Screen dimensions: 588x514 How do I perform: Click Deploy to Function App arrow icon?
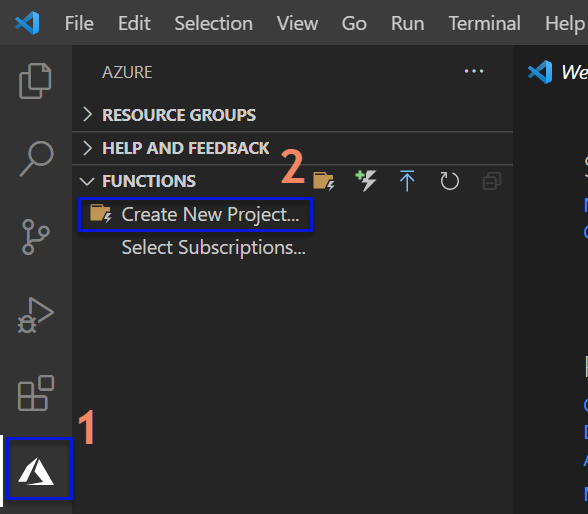[x=407, y=181]
